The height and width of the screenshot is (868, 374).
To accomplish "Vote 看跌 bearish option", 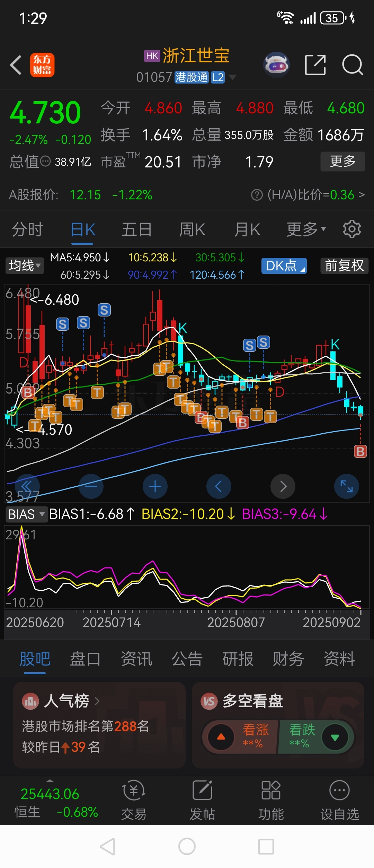I will tap(316, 737).
